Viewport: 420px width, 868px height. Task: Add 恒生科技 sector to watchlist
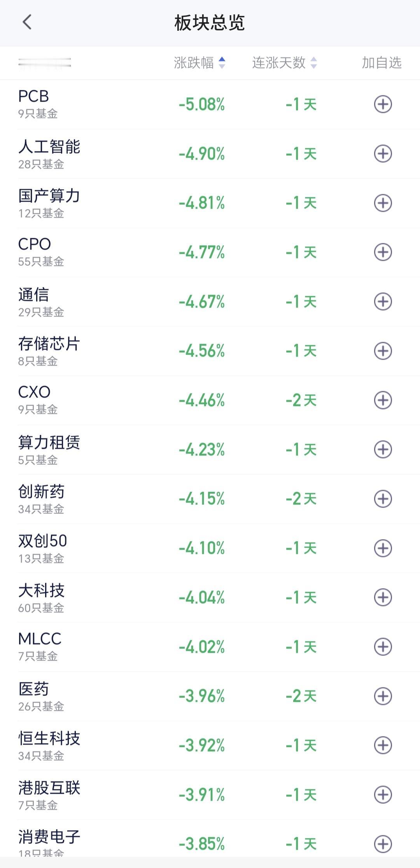tap(383, 745)
